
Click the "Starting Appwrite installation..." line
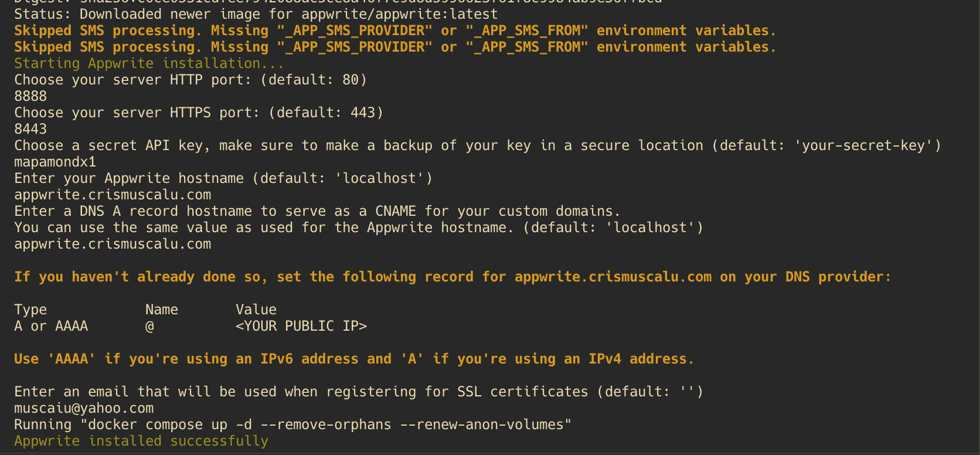[149, 63]
